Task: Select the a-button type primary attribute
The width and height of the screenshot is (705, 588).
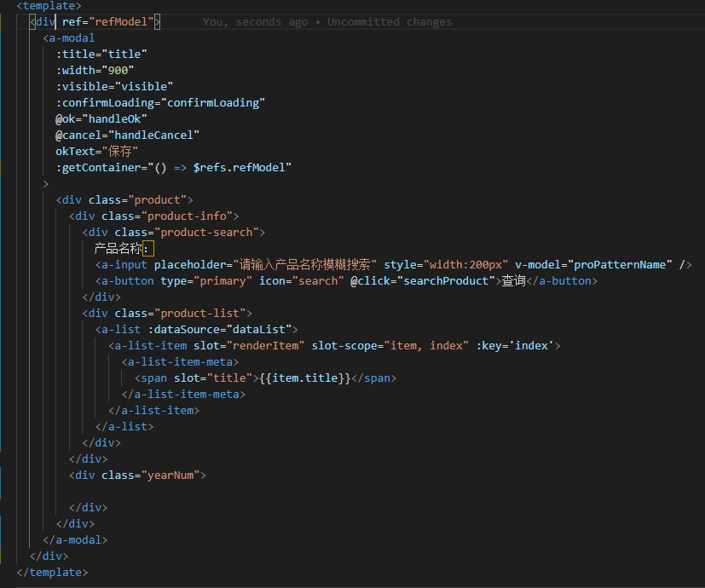Action: [208, 280]
